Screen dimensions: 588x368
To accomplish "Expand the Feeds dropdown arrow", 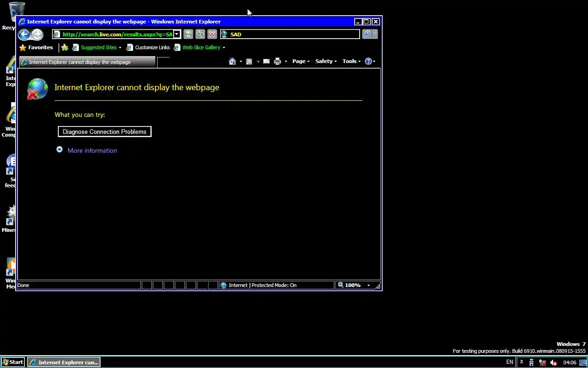I will click(x=258, y=61).
